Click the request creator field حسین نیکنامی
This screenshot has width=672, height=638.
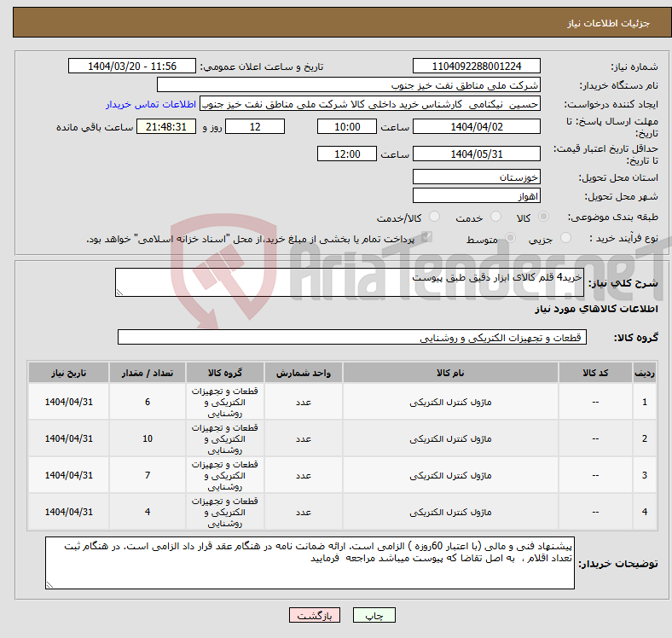[x=370, y=104]
